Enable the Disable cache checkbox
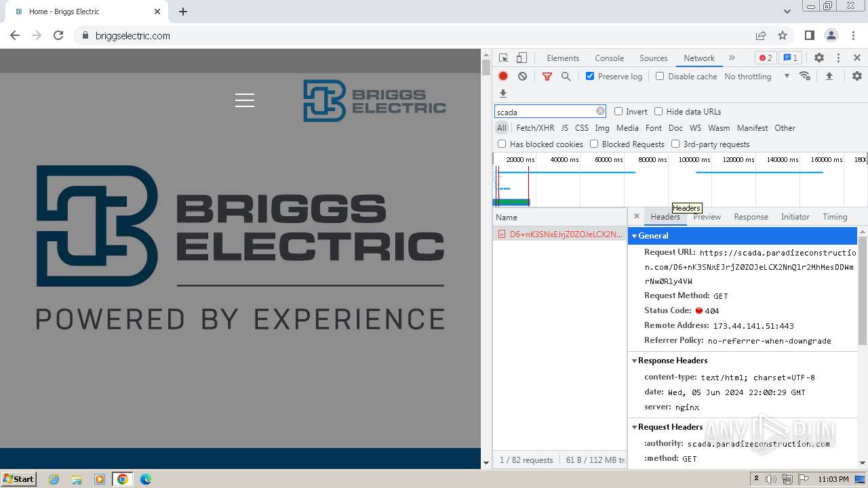This screenshot has width=868, height=488. coord(660,77)
